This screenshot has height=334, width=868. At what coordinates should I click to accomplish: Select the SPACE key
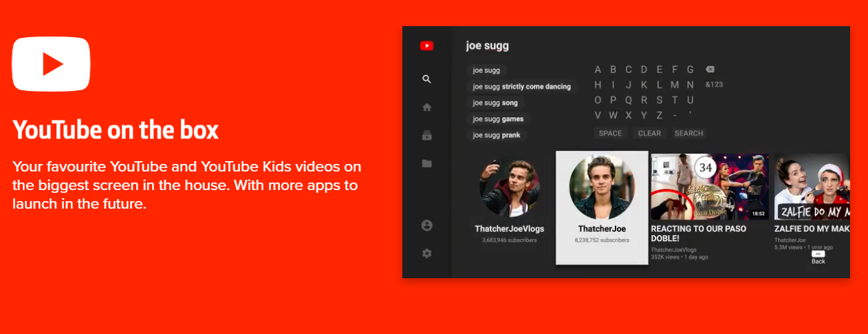(610, 134)
